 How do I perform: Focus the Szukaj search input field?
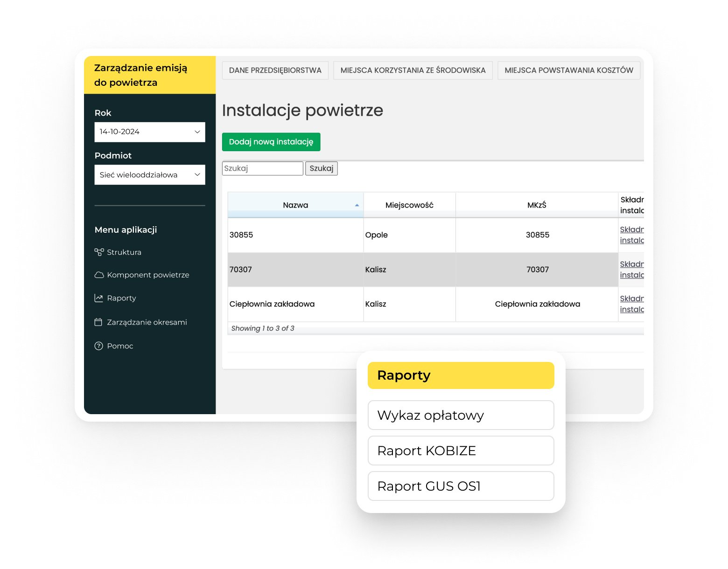[x=262, y=168]
